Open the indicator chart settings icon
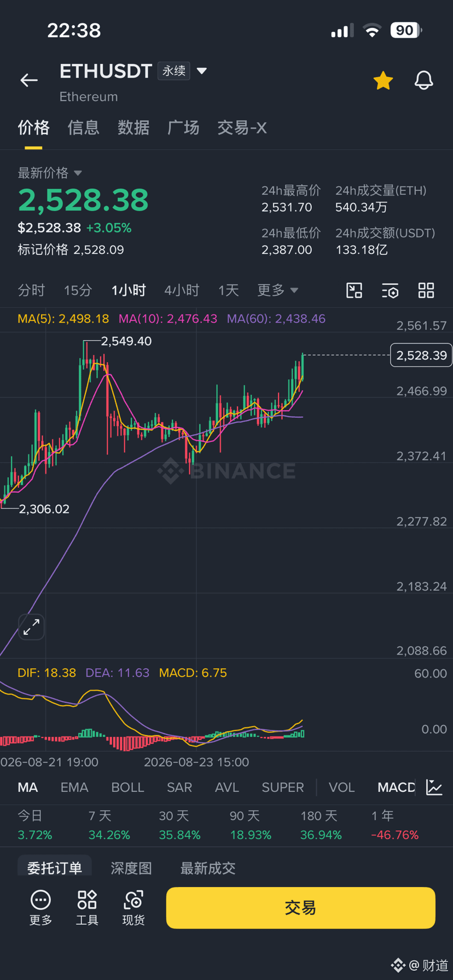Image resolution: width=453 pixels, height=980 pixels. [434, 787]
